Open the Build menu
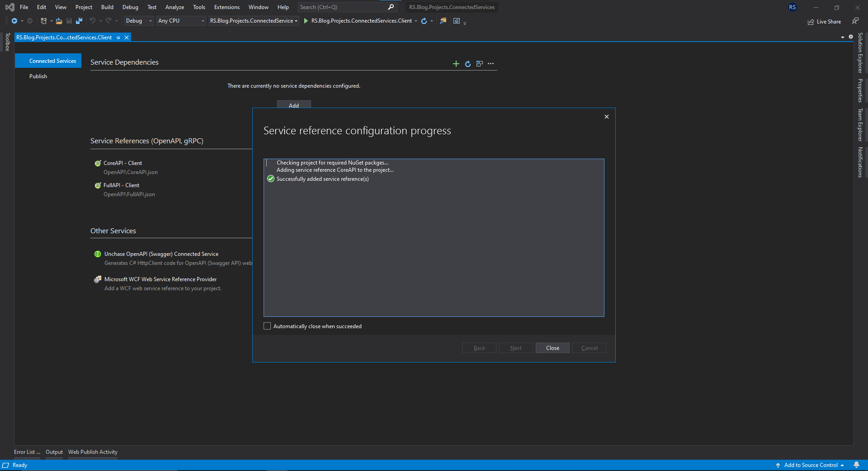868x471 pixels. pos(107,7)
